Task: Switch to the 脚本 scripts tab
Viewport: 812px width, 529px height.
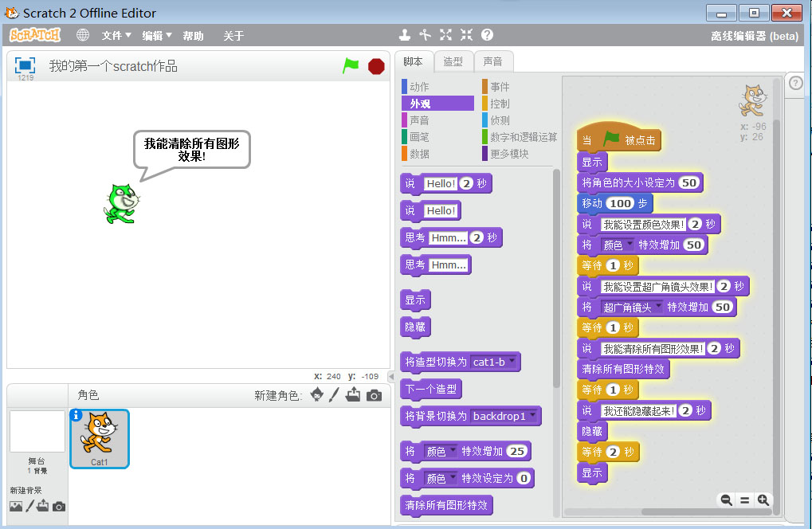Action: pos(413,61)
